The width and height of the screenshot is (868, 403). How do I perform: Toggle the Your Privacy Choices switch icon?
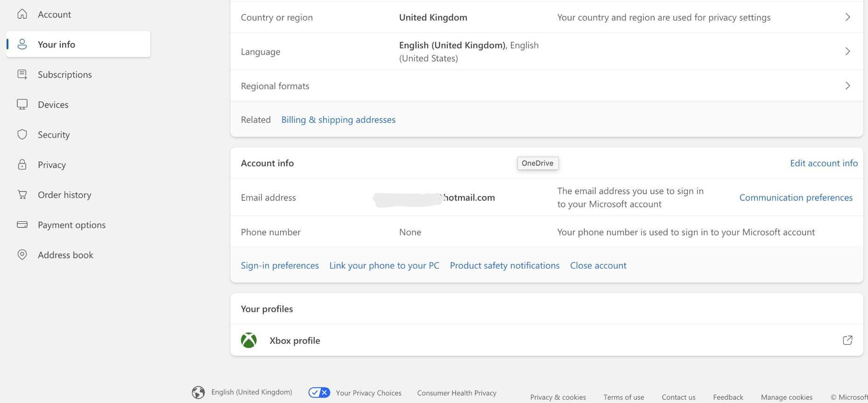[x=319, y=393]
